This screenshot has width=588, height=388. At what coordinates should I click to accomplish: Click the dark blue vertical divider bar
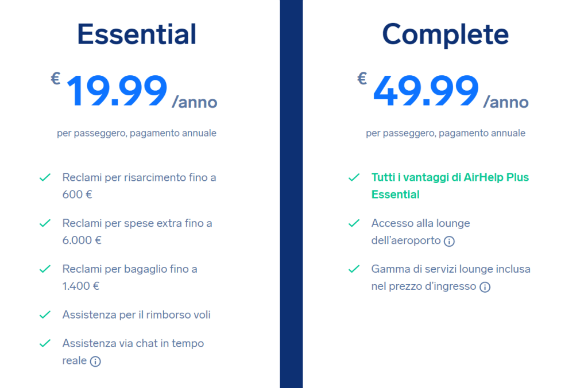pyautogui.click(x=291, y=194)
